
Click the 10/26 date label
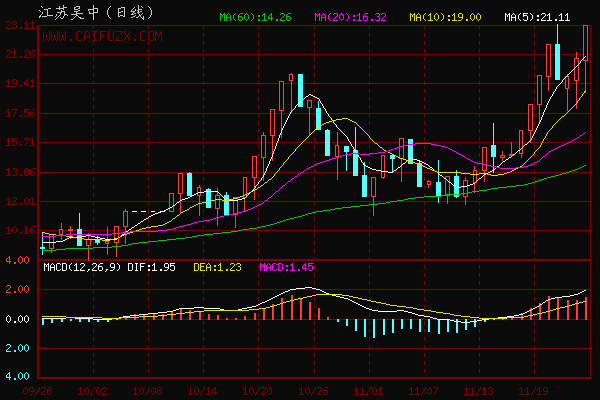(x=313, y=391)
